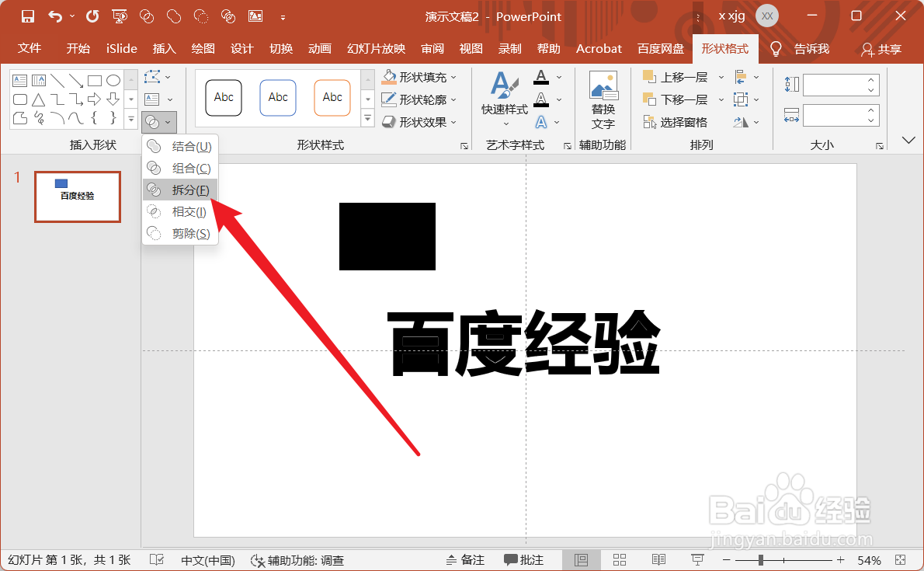
Task: Pick the rectangle shape in gallery
Action: pos(94,80)
